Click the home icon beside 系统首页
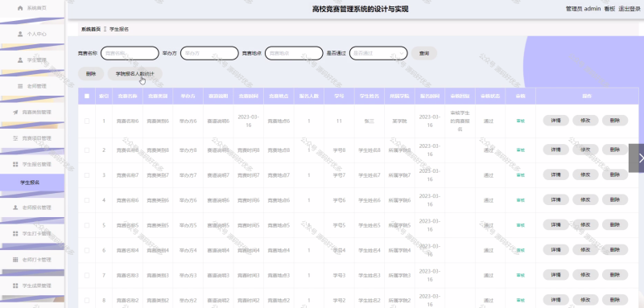 tap(21, 8)
